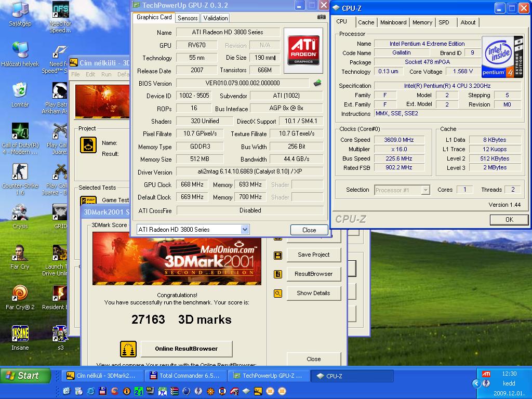Open Hálózati helyek desktop icon

(x=20, y=50)
